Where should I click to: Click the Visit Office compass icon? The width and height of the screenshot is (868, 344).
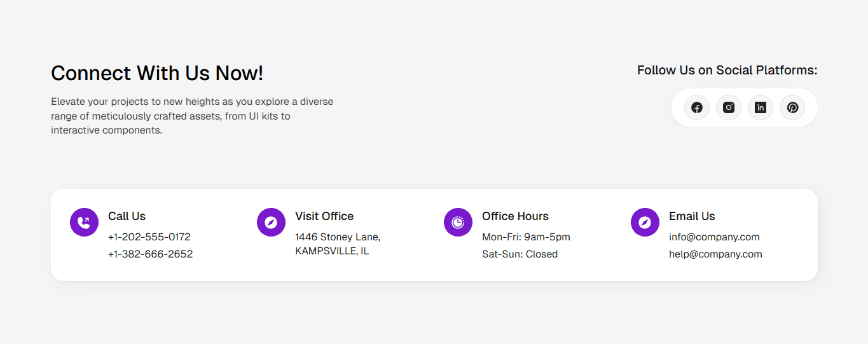pos(271,222)
